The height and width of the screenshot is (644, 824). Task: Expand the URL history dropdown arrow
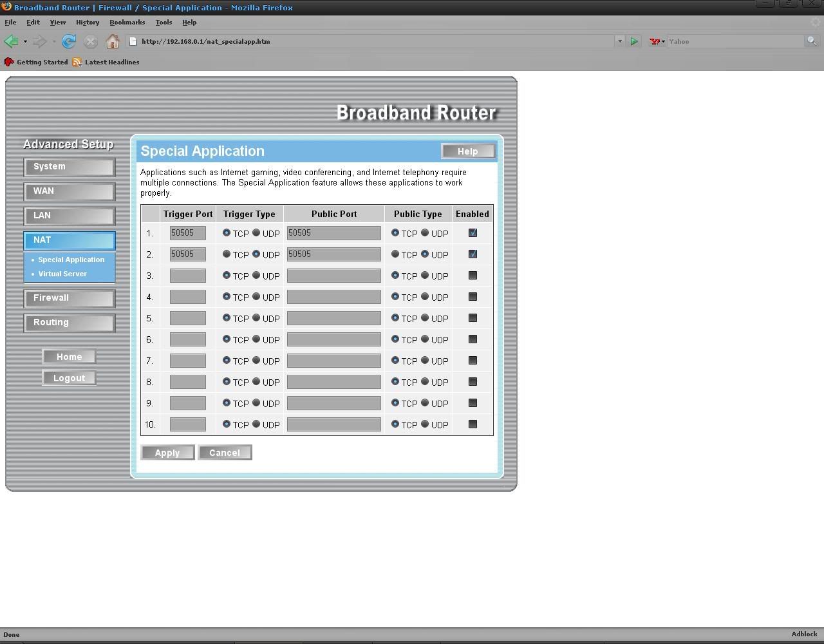coord(620,42)
